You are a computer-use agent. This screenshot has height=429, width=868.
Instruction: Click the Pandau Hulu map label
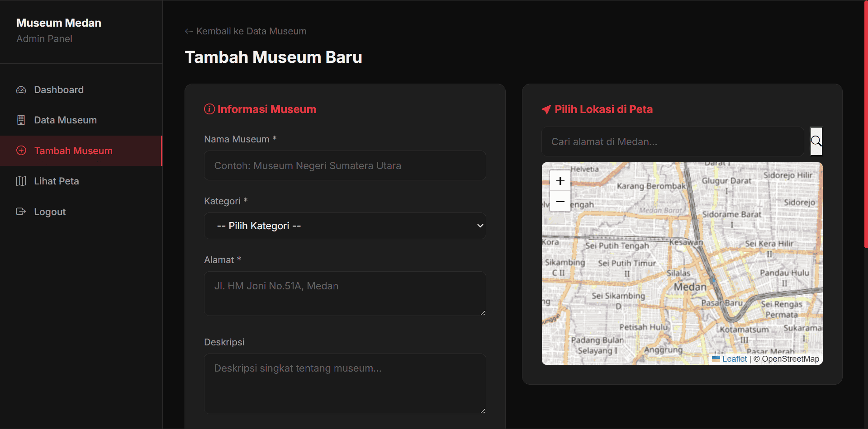click(784, 273)
